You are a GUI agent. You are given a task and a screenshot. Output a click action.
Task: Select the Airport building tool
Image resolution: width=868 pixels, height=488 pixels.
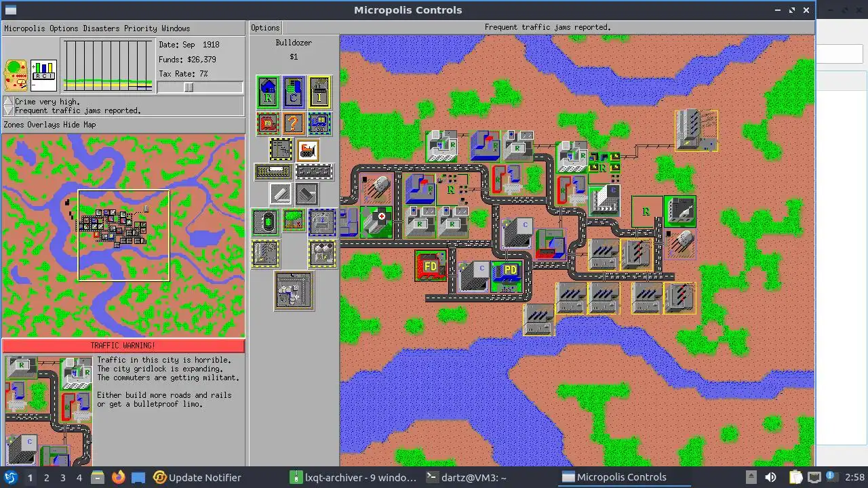[294, 291]
